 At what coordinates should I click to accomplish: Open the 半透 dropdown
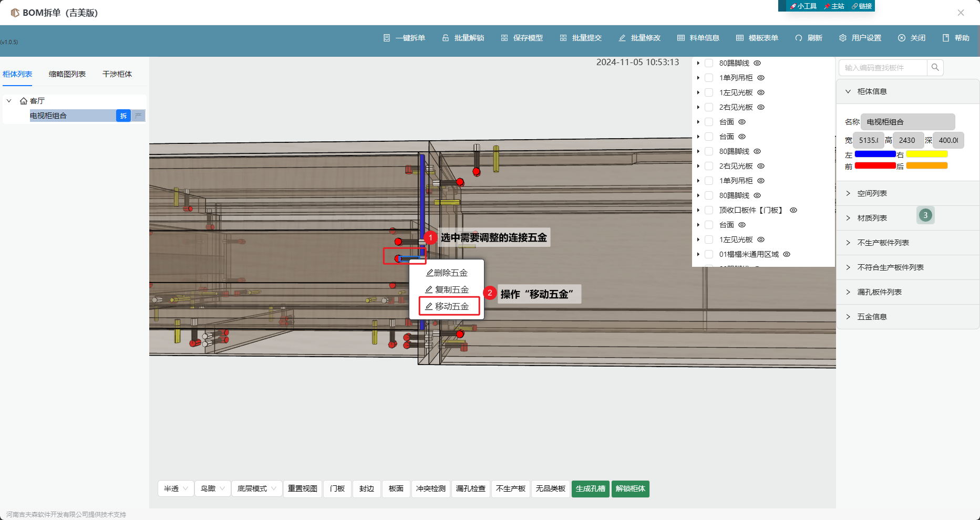pos(176,488)
